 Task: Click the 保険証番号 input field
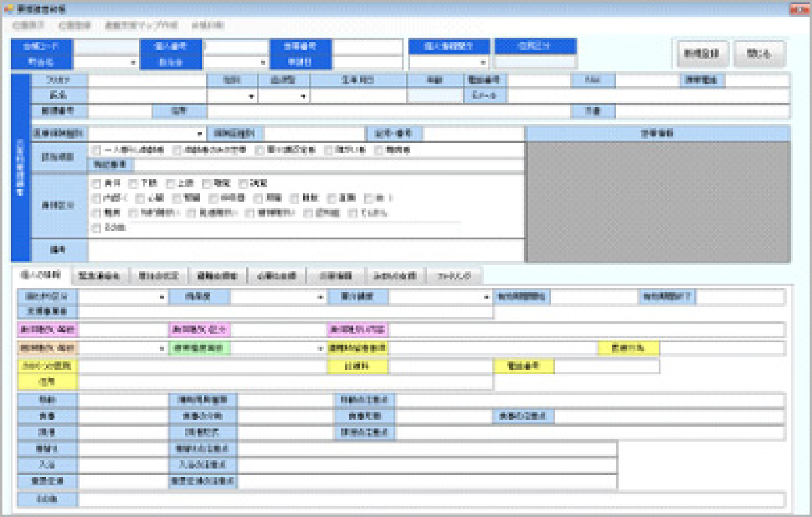coord(314,134)
